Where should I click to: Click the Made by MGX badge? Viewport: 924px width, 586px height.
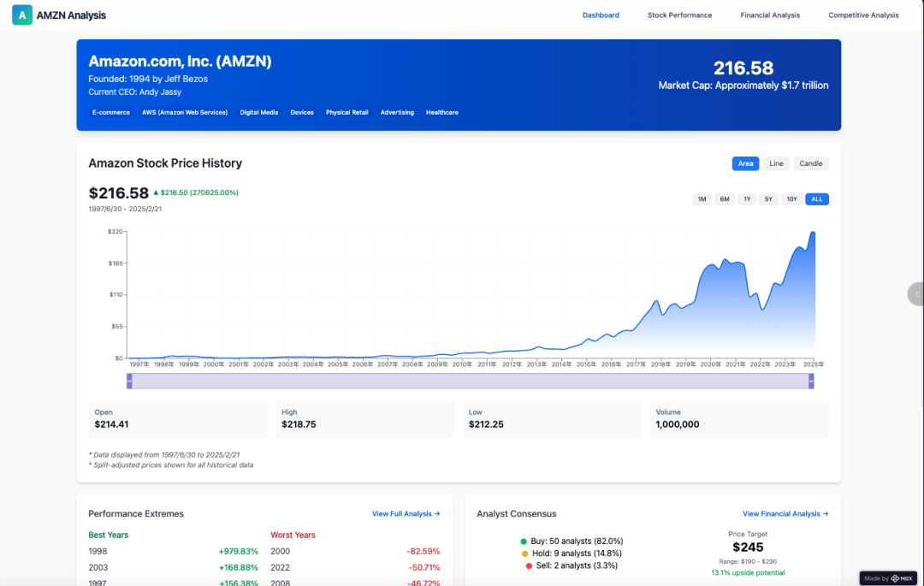click(888, 578)
